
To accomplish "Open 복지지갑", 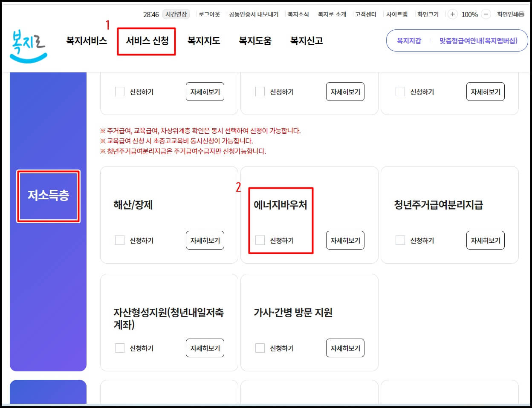I will pyautogui.click(x=409, y=40).
